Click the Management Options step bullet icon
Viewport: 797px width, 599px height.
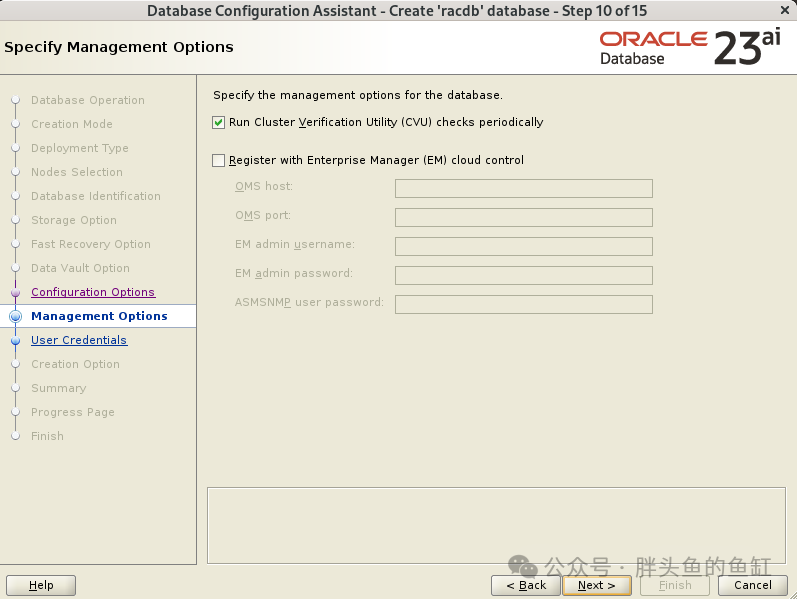coord(16,316)
